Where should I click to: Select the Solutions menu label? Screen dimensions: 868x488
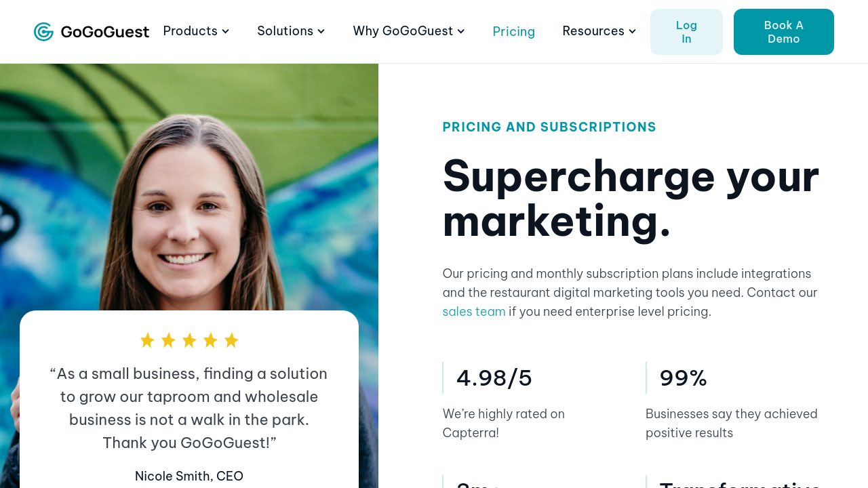[285, 31]
